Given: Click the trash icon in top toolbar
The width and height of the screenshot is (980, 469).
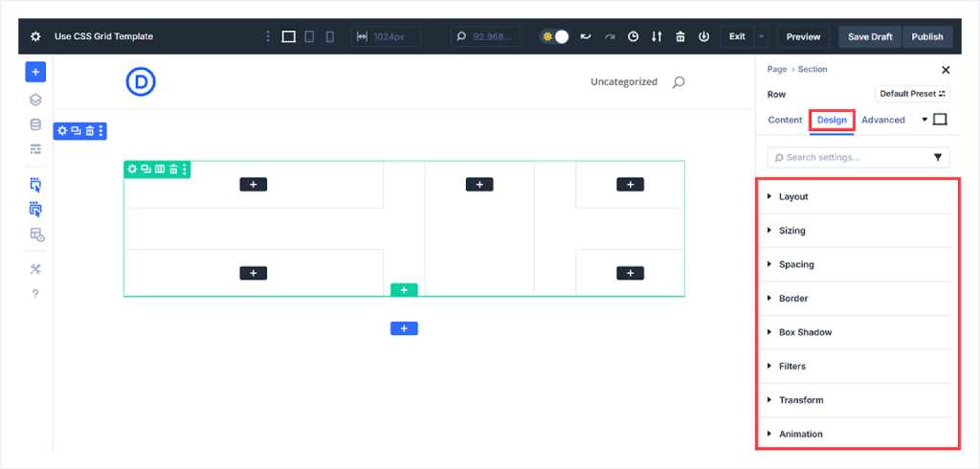Looking at the screenshot, I should (680, 36).
